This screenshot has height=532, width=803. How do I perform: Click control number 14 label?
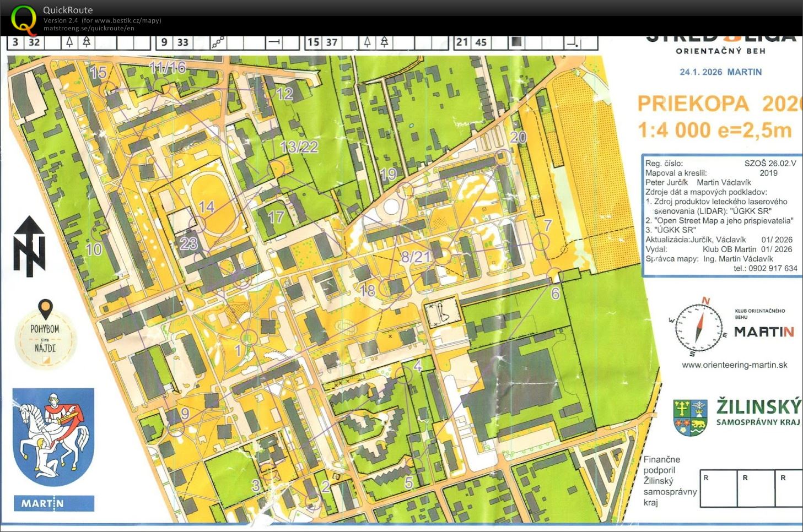point(206,207)
